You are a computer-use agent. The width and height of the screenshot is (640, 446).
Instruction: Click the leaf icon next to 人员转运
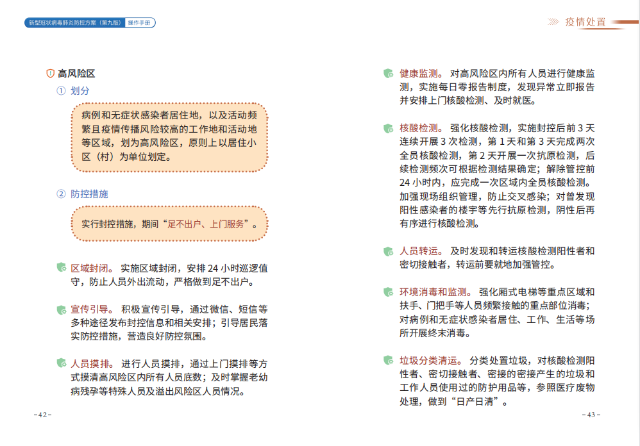click(389, 250)
